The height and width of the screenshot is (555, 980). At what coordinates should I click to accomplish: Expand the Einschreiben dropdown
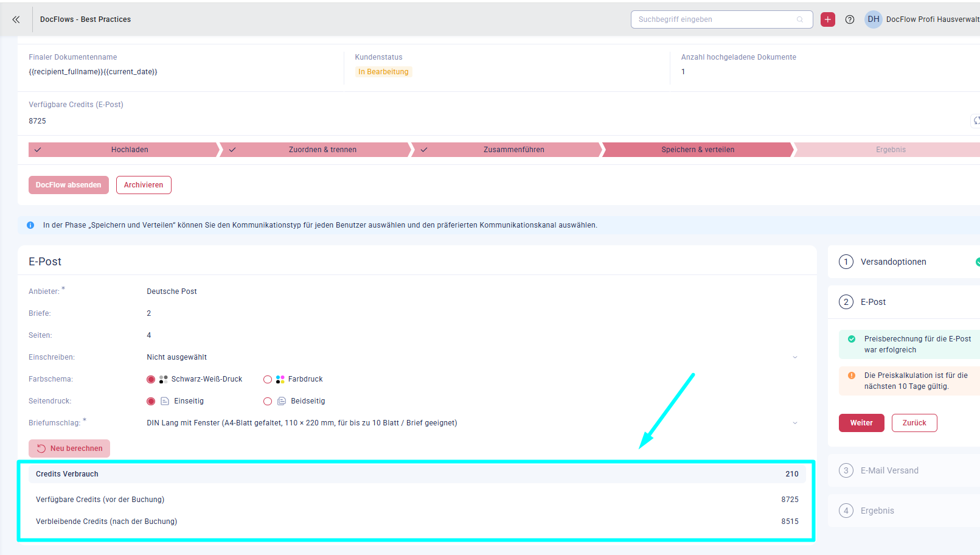coord(794,357)
